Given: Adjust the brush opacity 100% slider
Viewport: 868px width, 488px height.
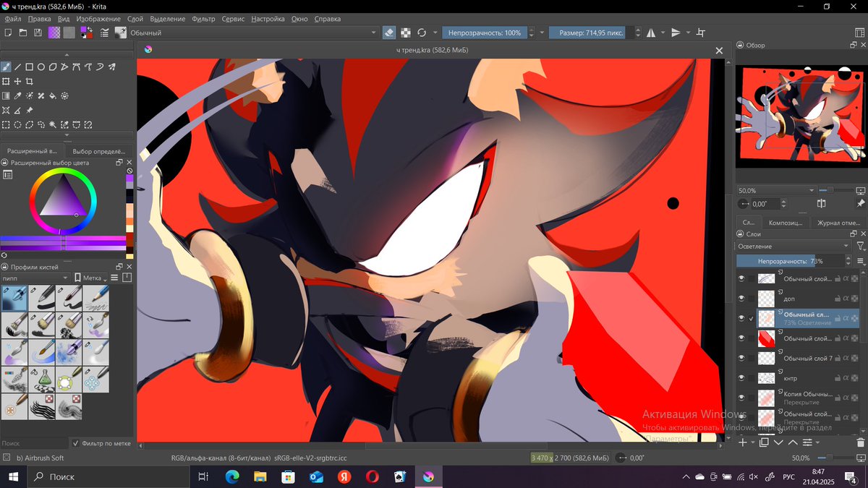Looking at the screenshot, I should point(485,33).
